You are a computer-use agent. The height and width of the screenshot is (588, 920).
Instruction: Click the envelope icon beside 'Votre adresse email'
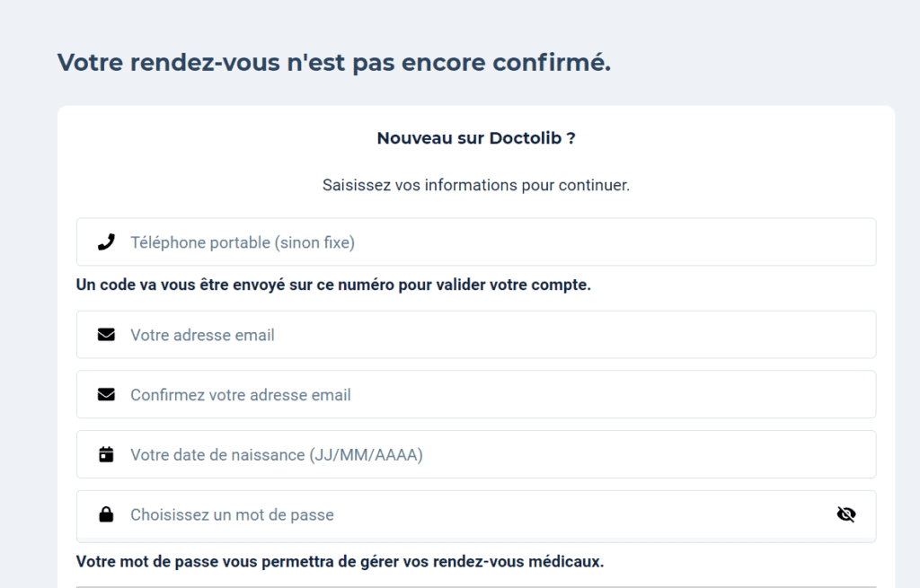click(x=106, y=335)
